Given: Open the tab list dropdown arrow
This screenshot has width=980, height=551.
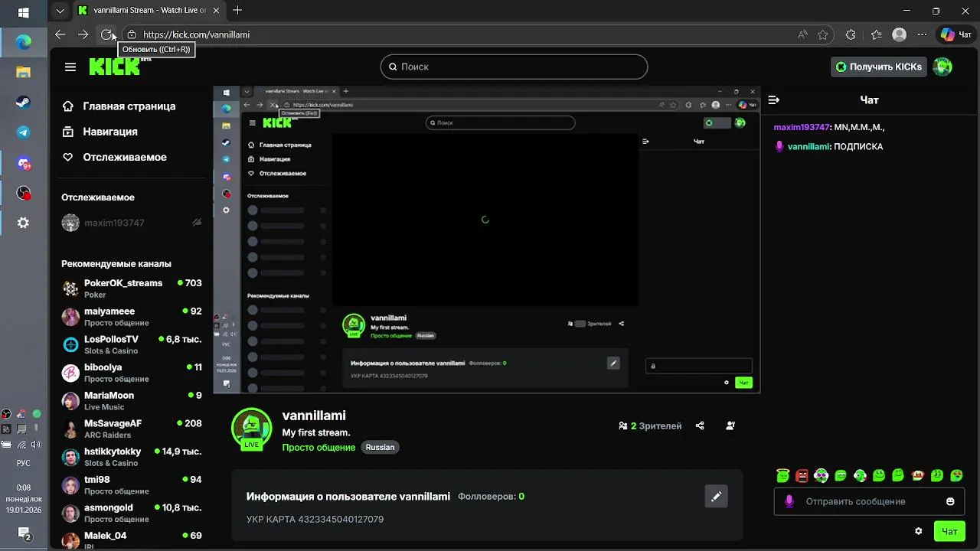Looking at the screenshot, I should coord(60,11).
